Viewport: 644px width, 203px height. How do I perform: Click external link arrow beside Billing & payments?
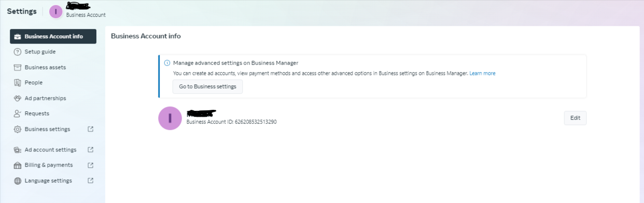tap(90, 165)
